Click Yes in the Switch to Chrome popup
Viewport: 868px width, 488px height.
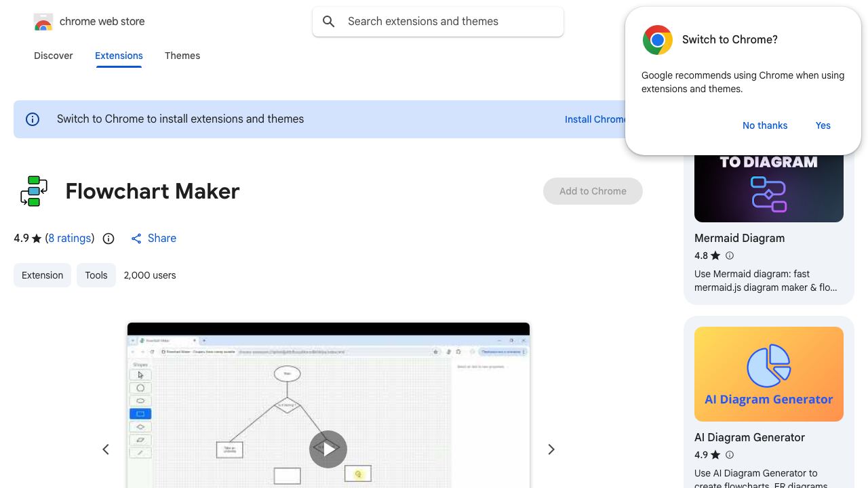click(823, 125)
